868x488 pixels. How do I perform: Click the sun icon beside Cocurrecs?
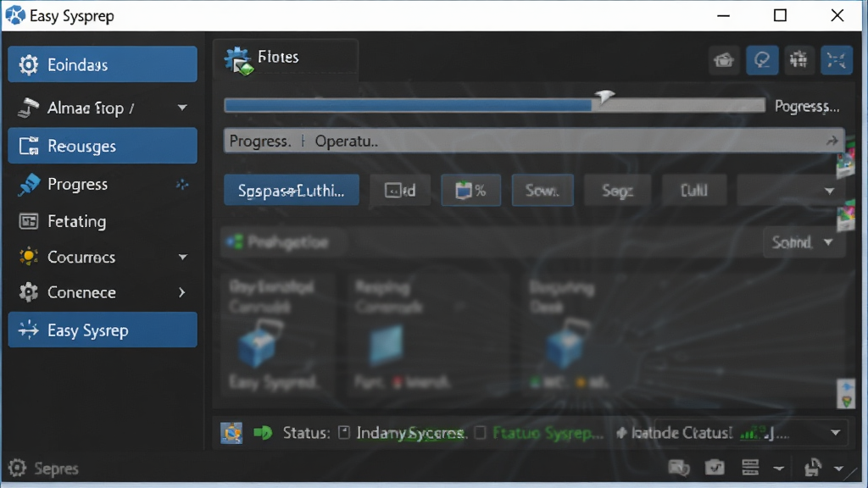point(28,257)
